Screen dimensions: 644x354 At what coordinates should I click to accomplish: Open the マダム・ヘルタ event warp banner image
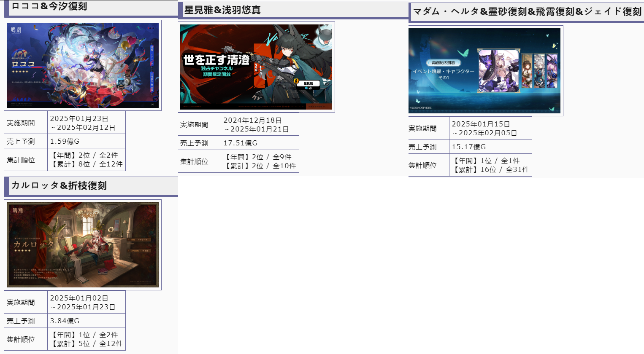tap(484, 71)
